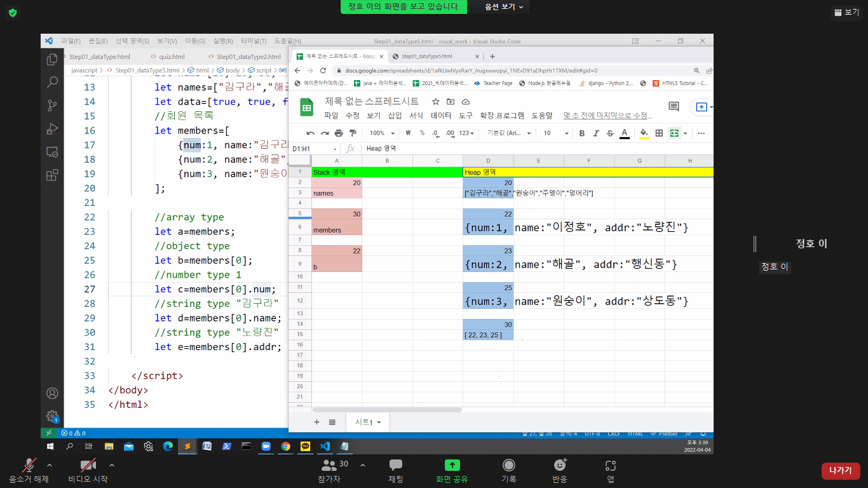Open the 데이터 menu in Google Sheets
868x488 pixels.
[441, 116]
